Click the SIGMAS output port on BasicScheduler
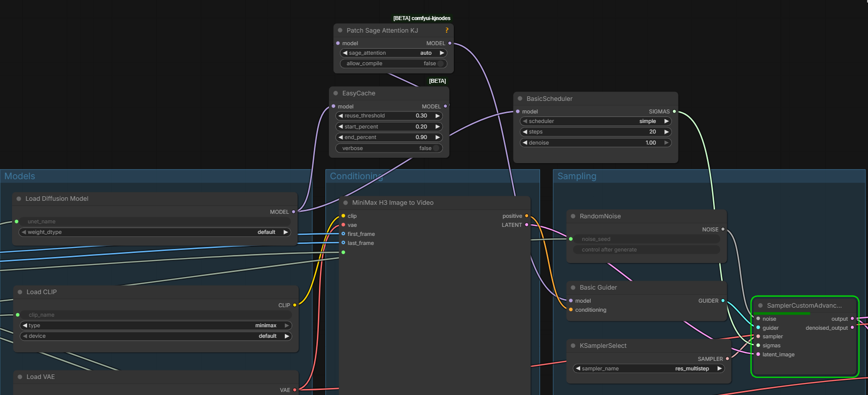This screenshot has height=395, width=868. coord(674,111)
